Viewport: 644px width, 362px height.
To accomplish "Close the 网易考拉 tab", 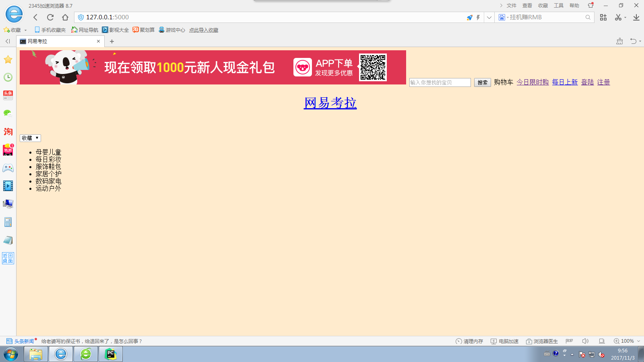I will (x=98, y=41).
